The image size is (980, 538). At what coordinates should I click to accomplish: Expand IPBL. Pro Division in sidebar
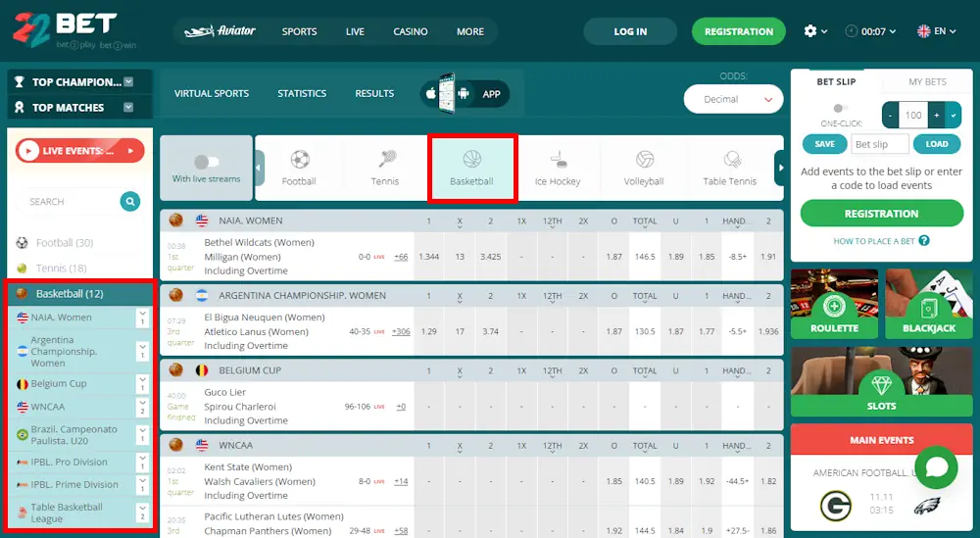pos(142,463)
